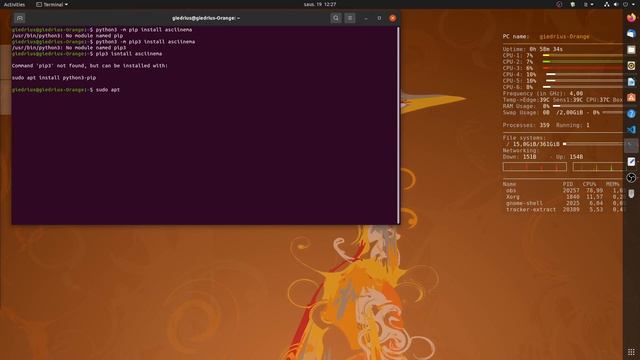640x360 pixels.
Task: Click the 'sudo apt' prompt line
Action: 66,90
